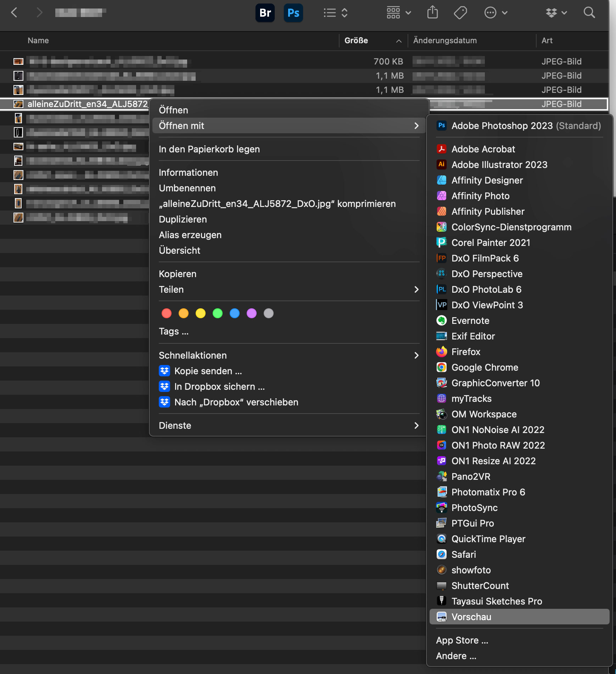Select Alias erzeugen
The height and width of the screenshot is (674, 616).
[x=289, y=235]
